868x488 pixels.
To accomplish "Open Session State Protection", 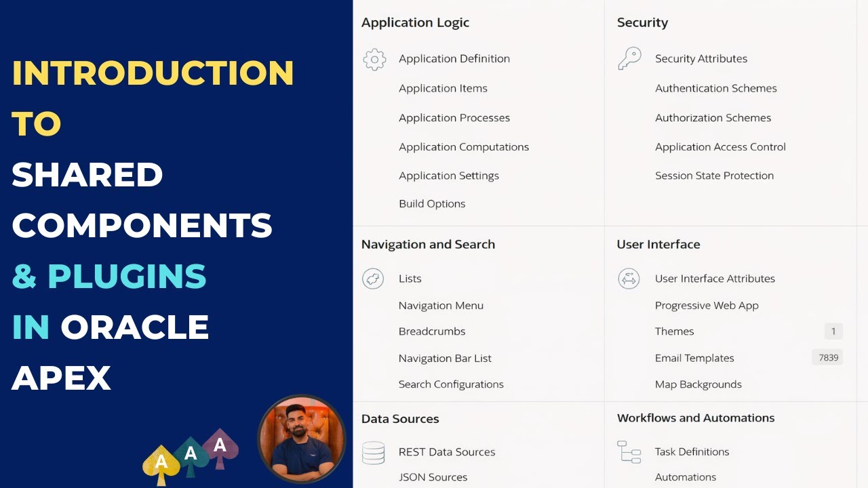I will pos(714,176).
